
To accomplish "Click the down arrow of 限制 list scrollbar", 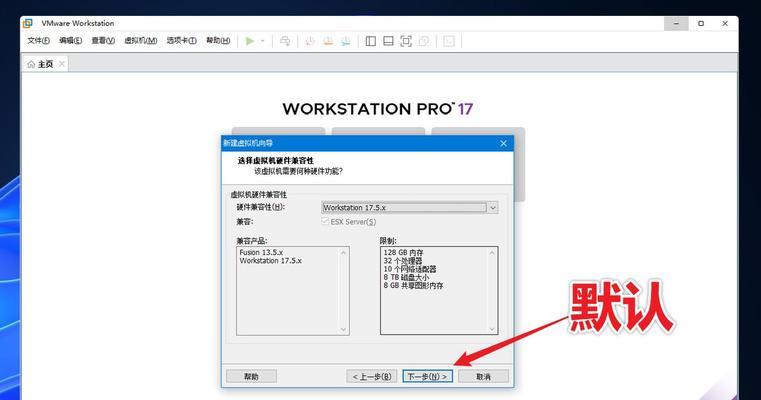I will (x=492, y=330).
